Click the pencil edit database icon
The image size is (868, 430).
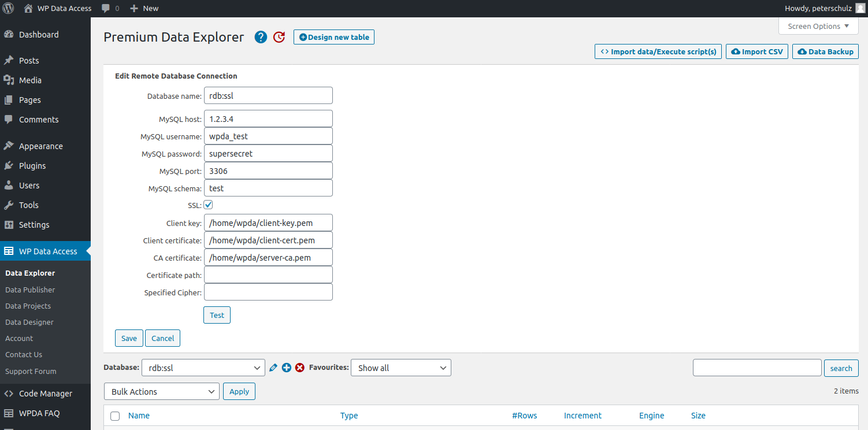click(273, 368)
